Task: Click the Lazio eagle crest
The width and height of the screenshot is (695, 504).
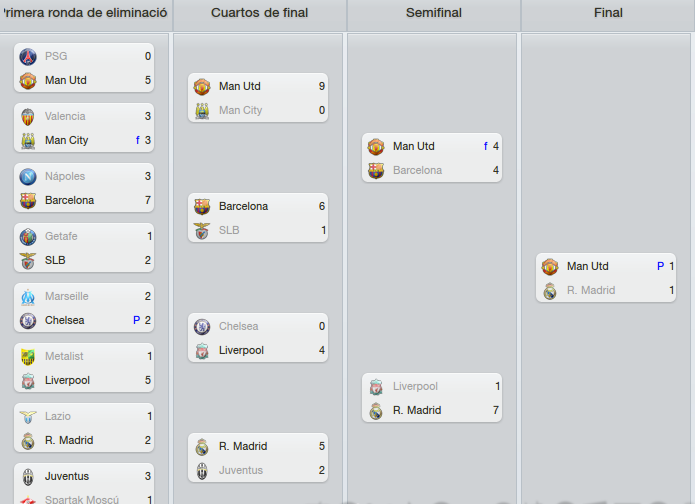Action: 28,417
